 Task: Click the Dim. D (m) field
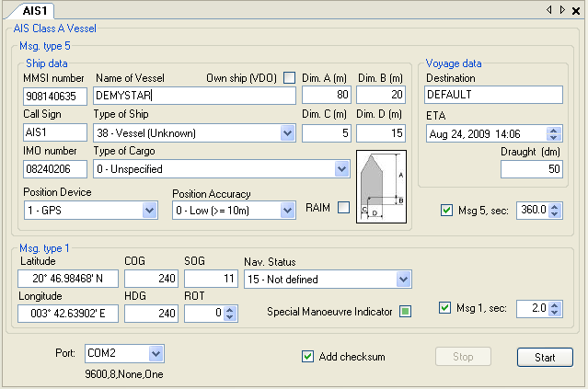(x=381, y=133)
